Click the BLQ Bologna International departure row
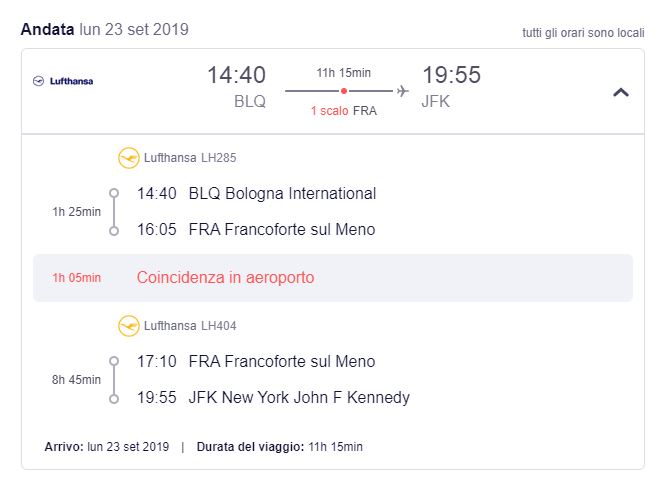The image size is (664, 484). tap(256, 193)
